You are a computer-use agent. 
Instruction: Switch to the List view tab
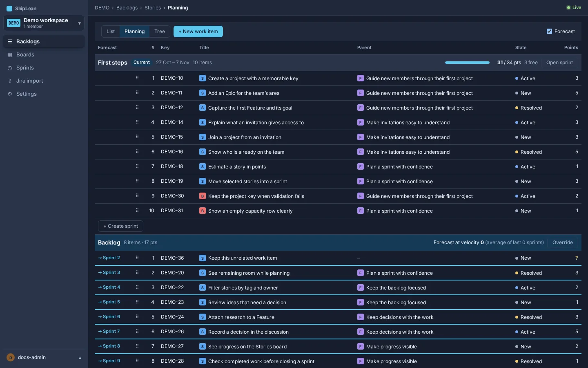click(111, 31)
